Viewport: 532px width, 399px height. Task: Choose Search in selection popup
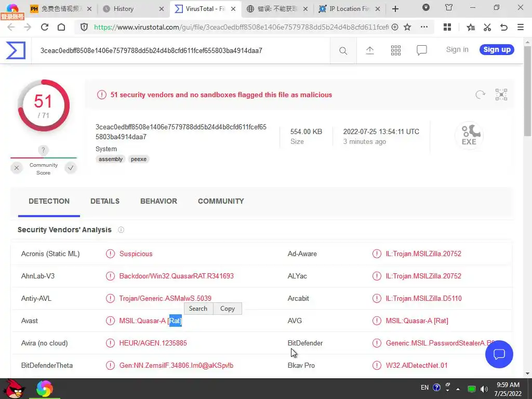click(x=198, y=309)
